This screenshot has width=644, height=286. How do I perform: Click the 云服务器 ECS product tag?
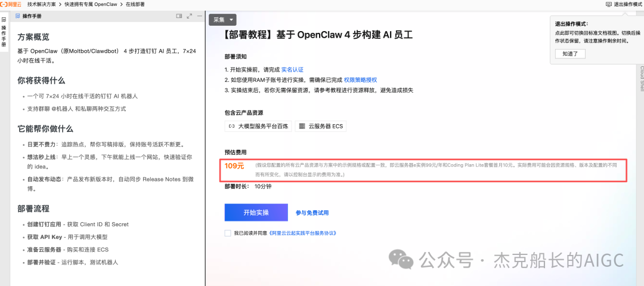click(321, 127)
